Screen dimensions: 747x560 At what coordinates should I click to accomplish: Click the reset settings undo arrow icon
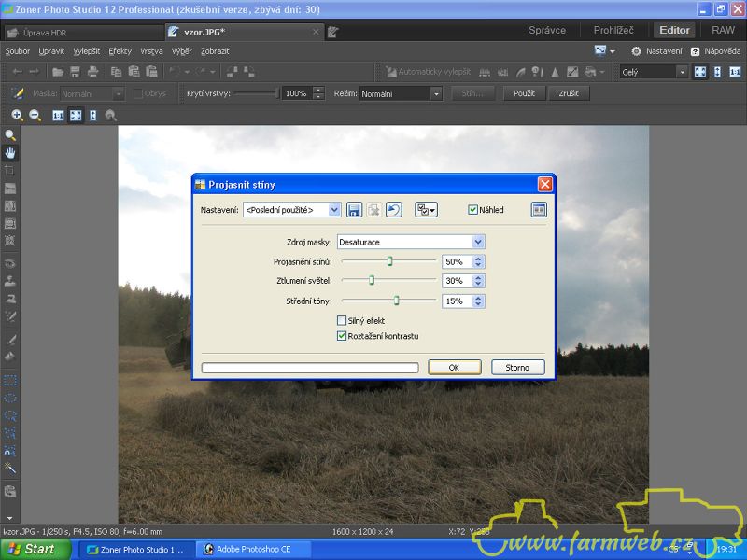click(394, 210)
